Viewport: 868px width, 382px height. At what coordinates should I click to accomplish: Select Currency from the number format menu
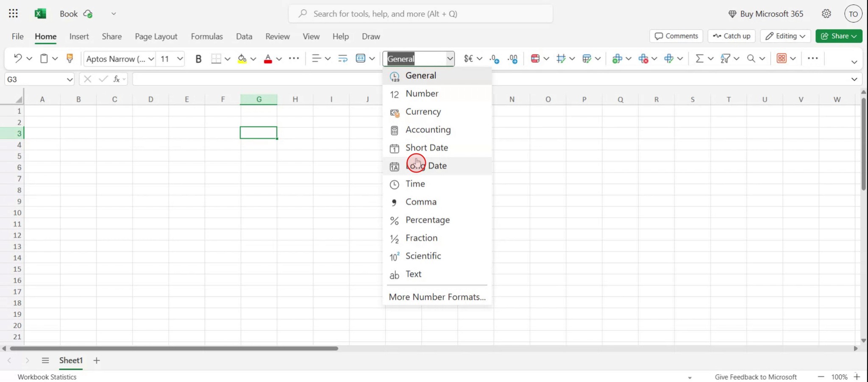tap(423, 112)
